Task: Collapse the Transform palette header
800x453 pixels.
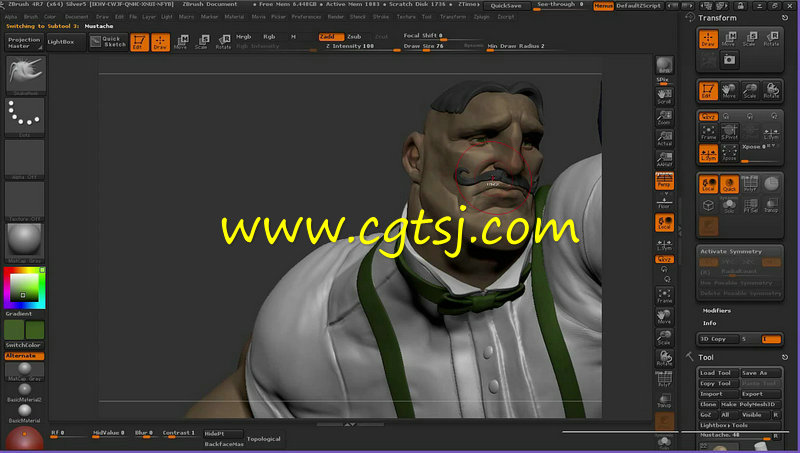Action: click(x=717, y=18)
